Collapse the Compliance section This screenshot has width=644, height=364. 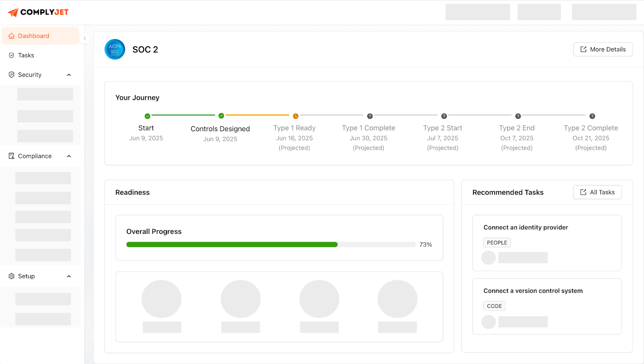pos(69,156)
